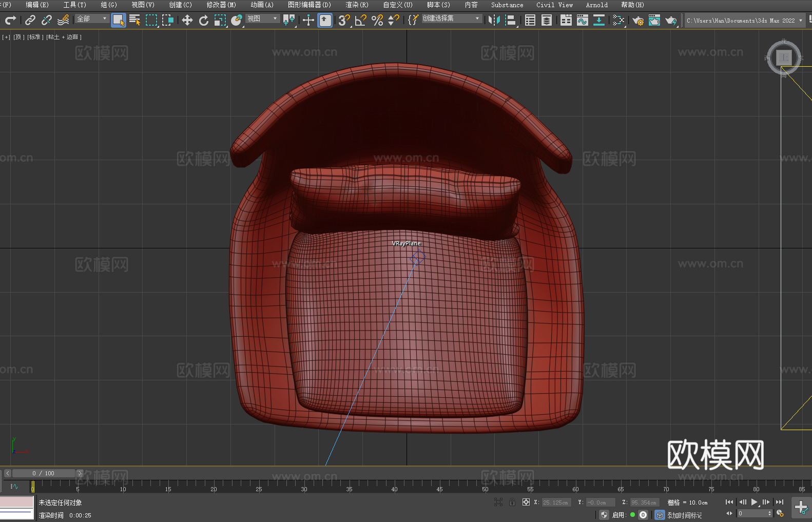Click the [+] viewport menu label
This screenshot has height=522, width=812.
(x=6, y=37)
